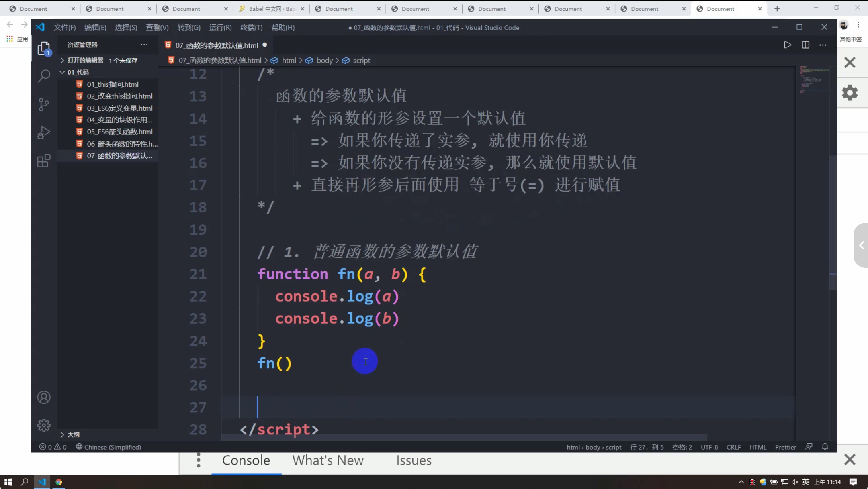Open the Extensions view
The width and height of the screenshot is (868, 489).
pyautogui.click(x=44, y=161)
